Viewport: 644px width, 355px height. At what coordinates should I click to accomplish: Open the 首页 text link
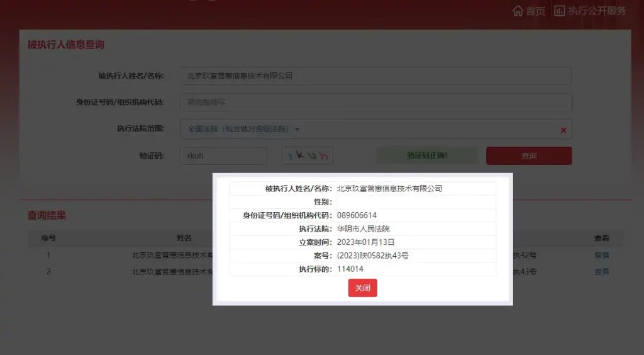pos(536,11)
